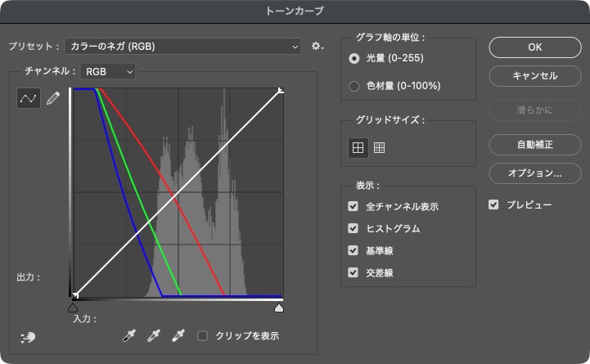590x364 pixels.
Task: Click the 自動補正 button
Action: click(x=534, y=145)
